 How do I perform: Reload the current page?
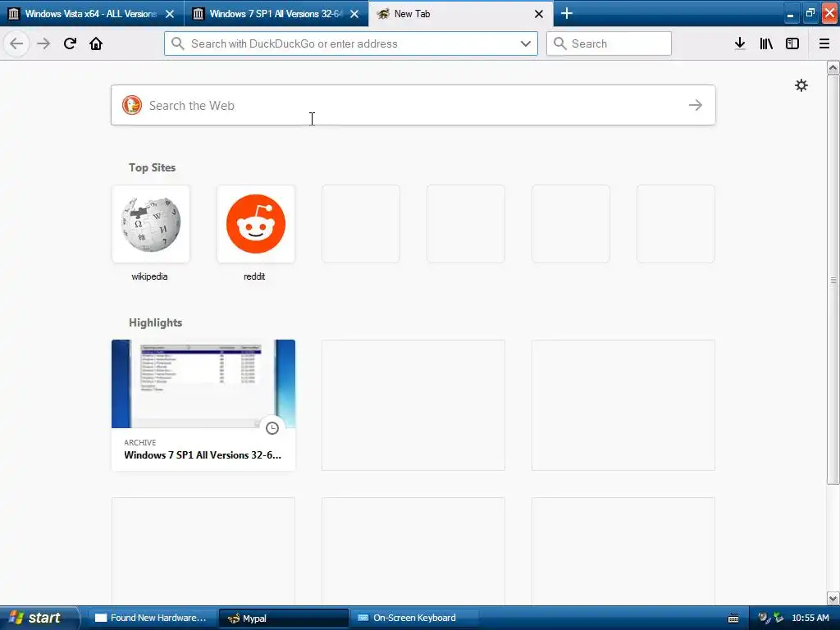(70, 43)
